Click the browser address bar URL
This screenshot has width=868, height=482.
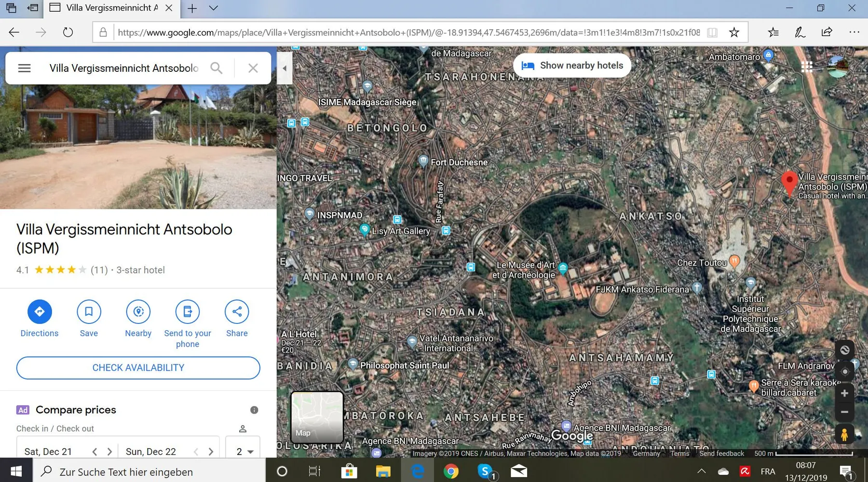pos(408,32)
